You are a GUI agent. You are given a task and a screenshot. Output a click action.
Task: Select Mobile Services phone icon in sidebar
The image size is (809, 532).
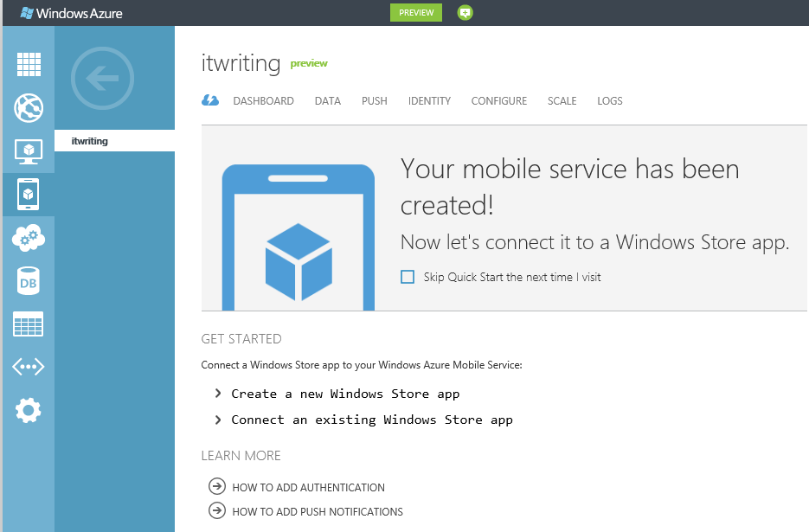[29, 195]
